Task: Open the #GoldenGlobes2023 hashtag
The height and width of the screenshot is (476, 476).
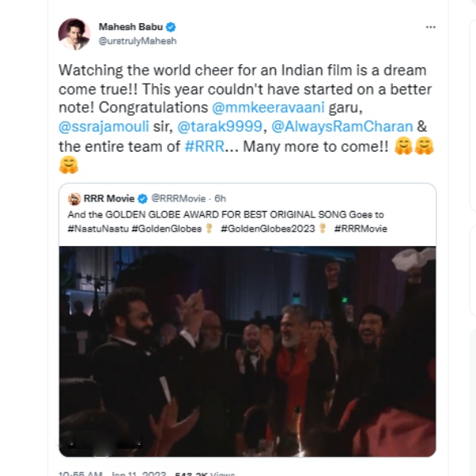Action: [x=268, y=228]
